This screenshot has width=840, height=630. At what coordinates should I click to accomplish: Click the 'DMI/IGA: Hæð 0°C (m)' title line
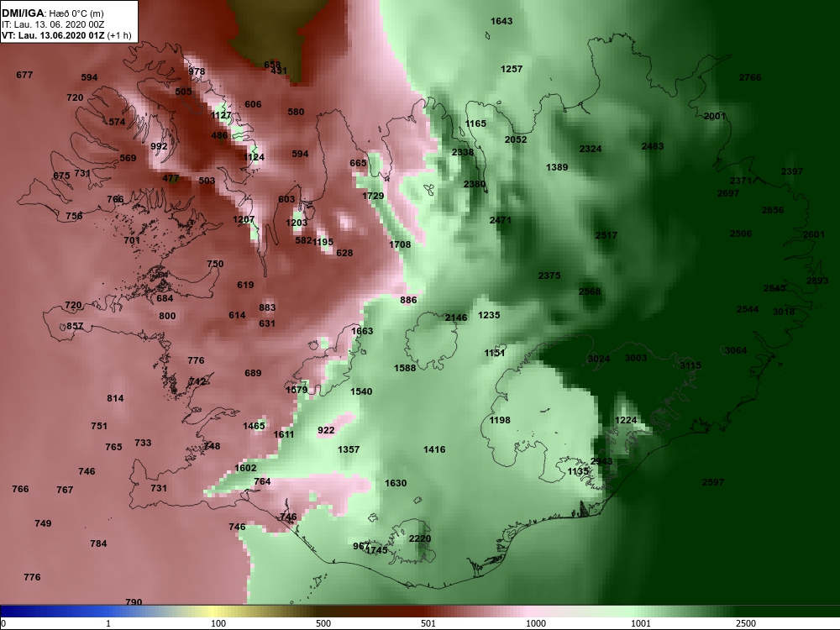point(52,14)
